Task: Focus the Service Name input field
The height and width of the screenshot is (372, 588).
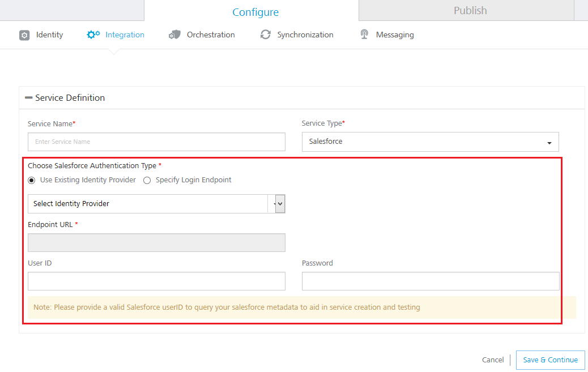Action: [156, 142]
